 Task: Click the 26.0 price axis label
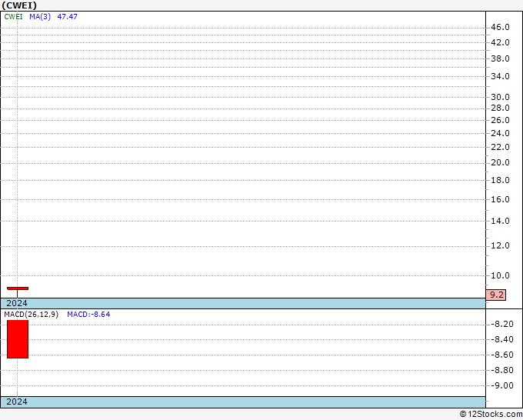point(501,121)
